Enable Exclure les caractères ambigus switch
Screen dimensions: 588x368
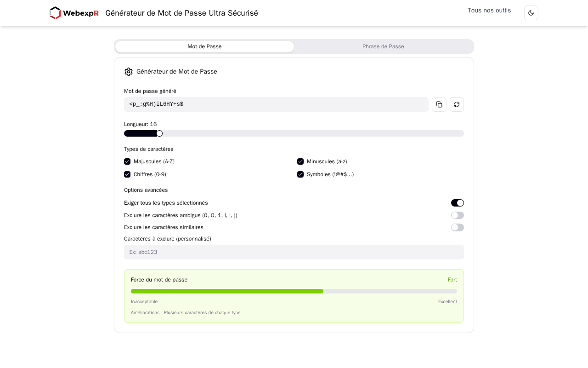(x=458, y=215)
